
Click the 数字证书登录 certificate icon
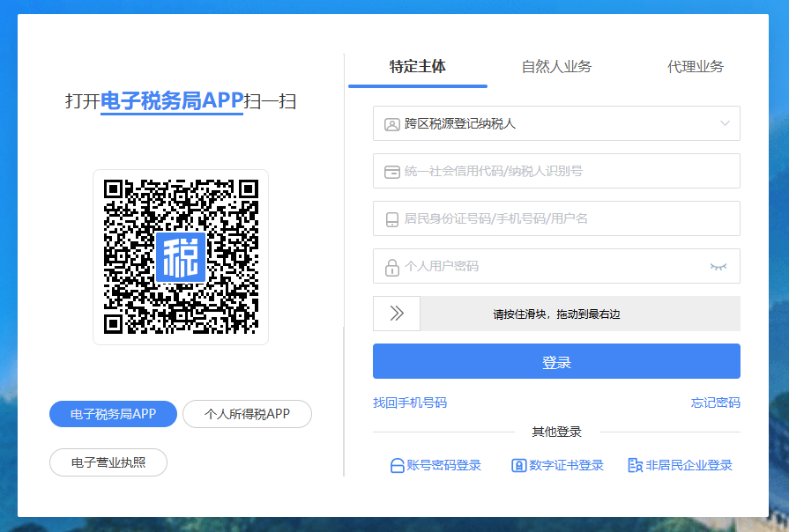(518, 466)
